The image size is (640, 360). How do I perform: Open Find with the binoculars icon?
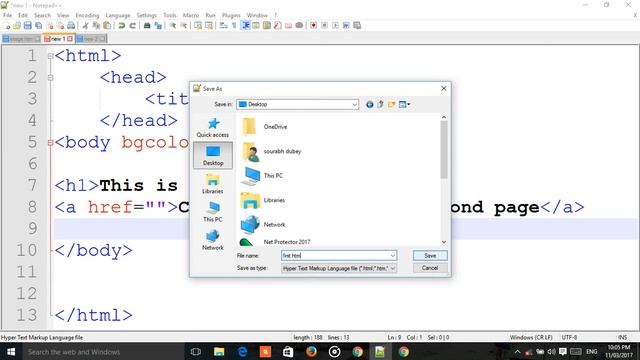point(147,26)
